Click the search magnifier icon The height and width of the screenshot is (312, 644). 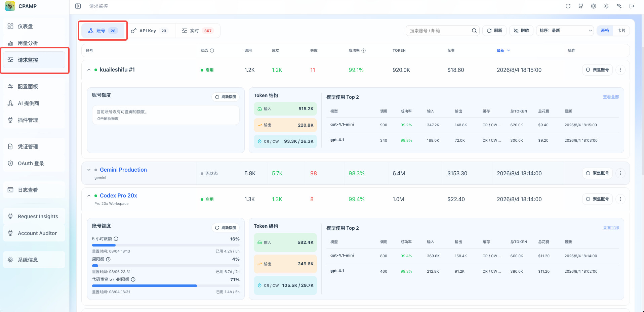(x=474, y=31)
